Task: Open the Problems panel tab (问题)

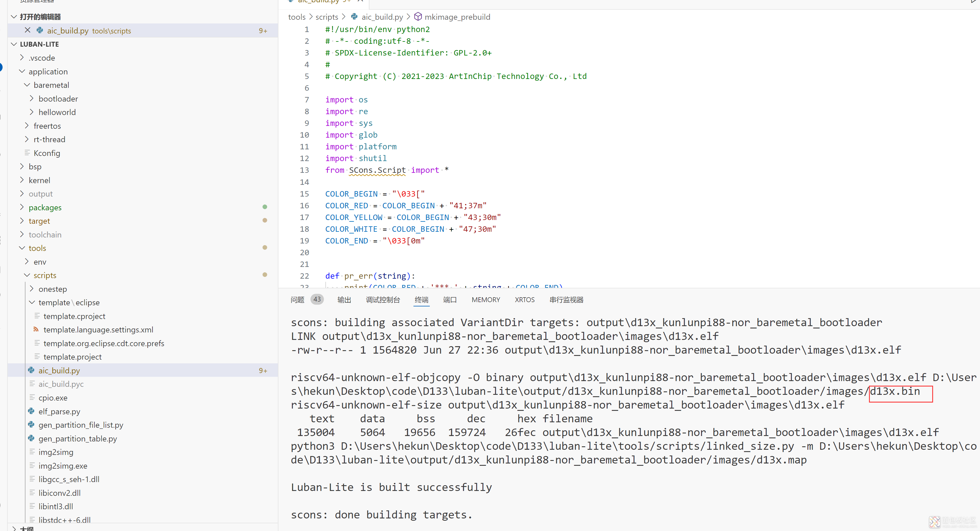Action: pos(297,300)
